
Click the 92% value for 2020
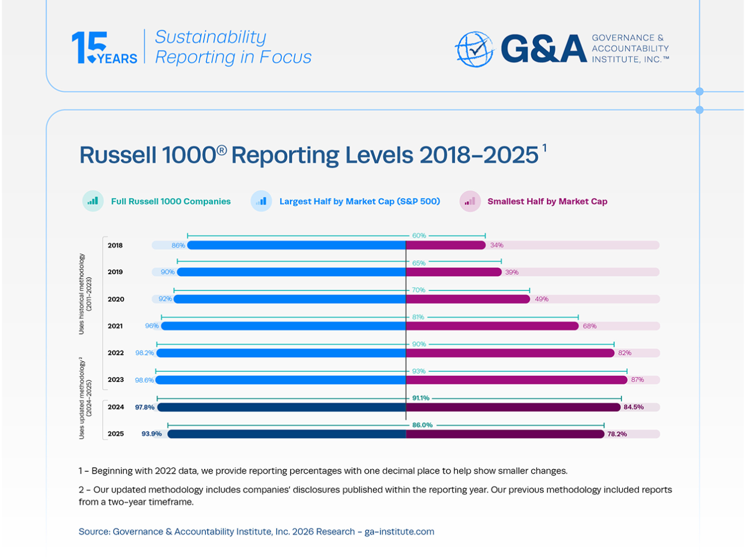pyautogui.click(x=165, y=299)
